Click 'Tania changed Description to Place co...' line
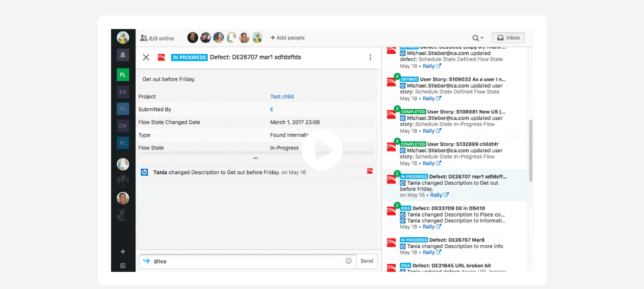This screenshot has width=644, height=289. point(456,215)
